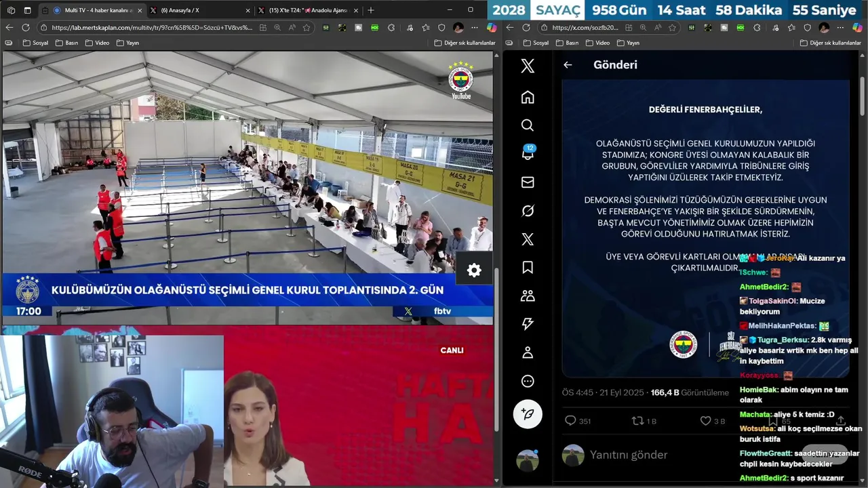Open extensions puzzle icon in Multi TV browser
The image size is (868, 488).
click(x=391, y=28)
